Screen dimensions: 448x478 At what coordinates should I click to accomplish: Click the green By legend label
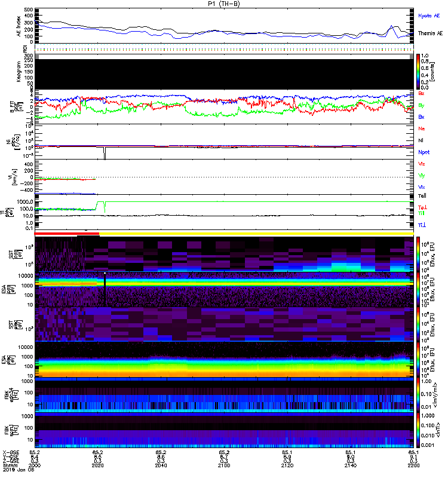(421, 106)
